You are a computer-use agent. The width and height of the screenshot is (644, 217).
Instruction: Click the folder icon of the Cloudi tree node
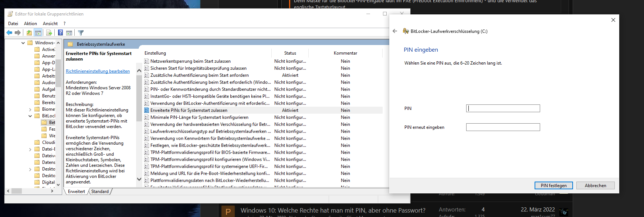[37, 142]
